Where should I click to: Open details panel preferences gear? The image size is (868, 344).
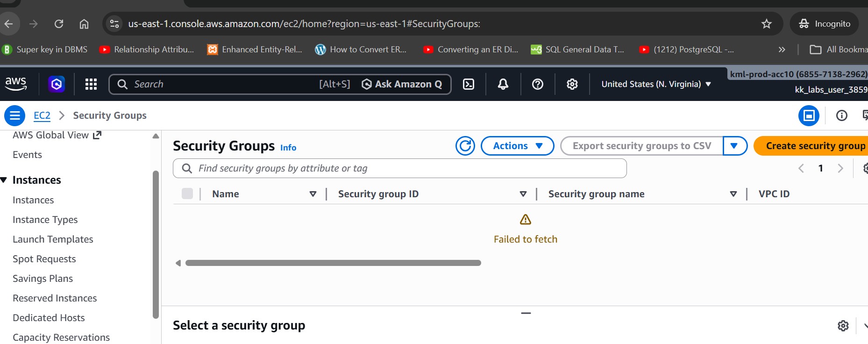[x=843, y=326]
